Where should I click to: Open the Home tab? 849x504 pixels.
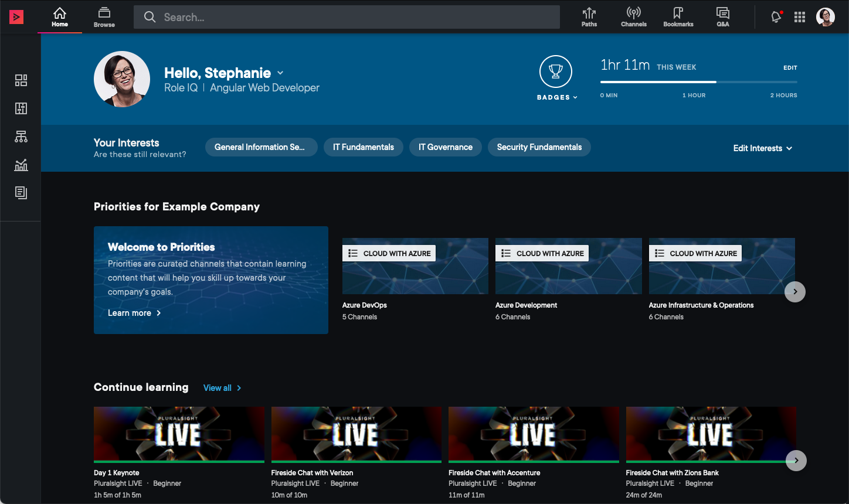(x=60, y=17)
